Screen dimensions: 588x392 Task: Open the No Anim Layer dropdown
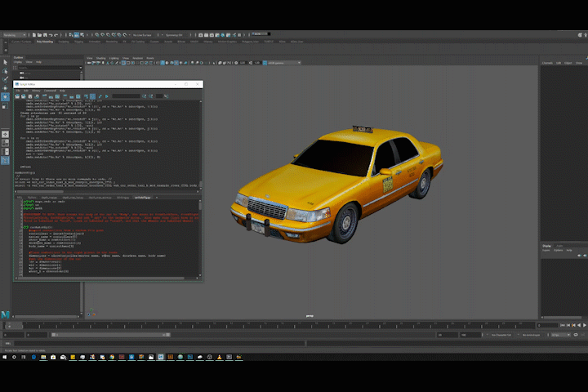[x=529, y=335]
